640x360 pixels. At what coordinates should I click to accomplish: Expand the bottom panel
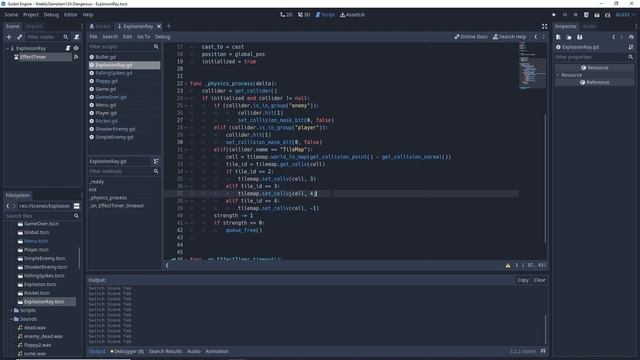point(543,351)
